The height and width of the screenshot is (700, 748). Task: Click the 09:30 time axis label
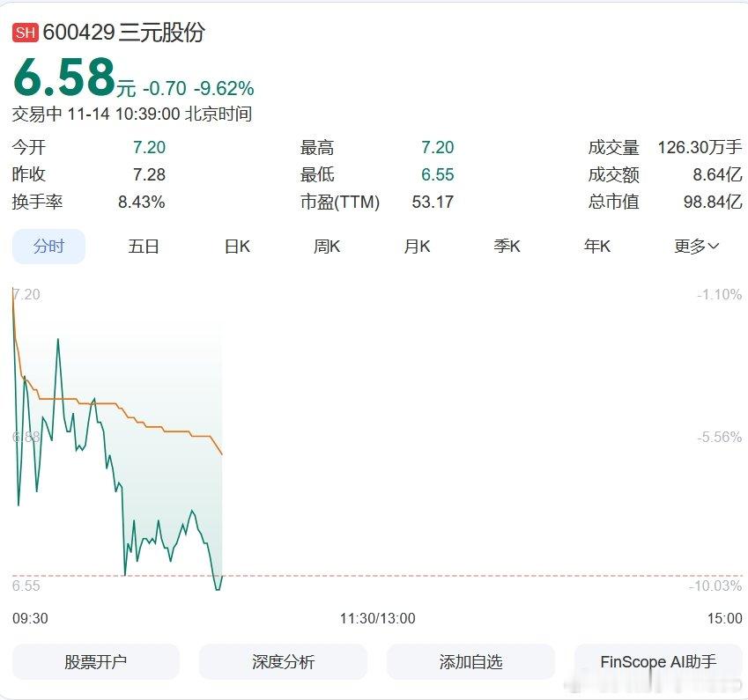pos(30,618)
